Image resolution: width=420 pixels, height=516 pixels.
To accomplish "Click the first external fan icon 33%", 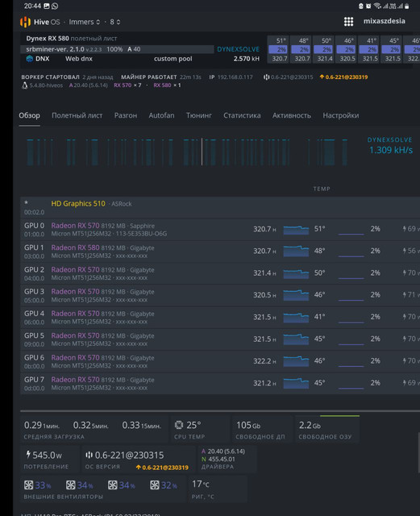I will (28, 485).
